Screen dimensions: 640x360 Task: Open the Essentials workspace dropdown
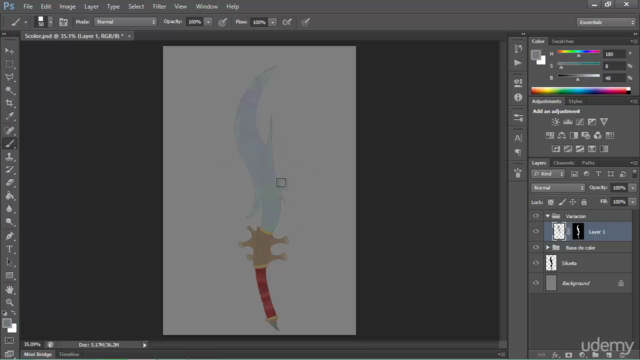pyautogui.click(x=606, y=22)
